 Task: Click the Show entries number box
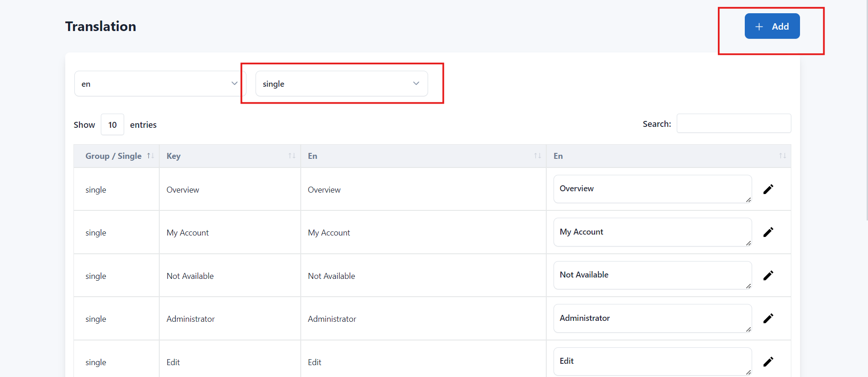click(112, 125)
